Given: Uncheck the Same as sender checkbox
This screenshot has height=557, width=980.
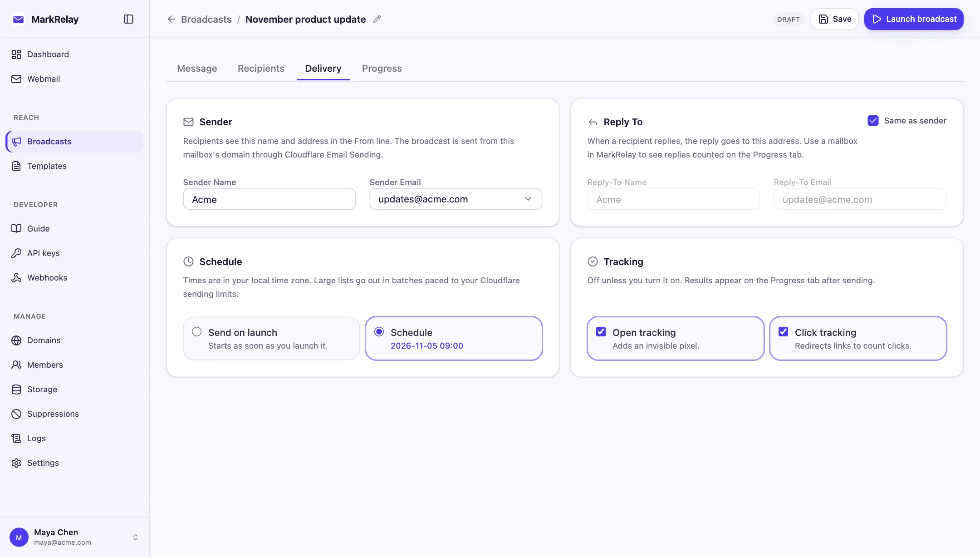Looking at the screenshot, I should (x=873, y=121).
